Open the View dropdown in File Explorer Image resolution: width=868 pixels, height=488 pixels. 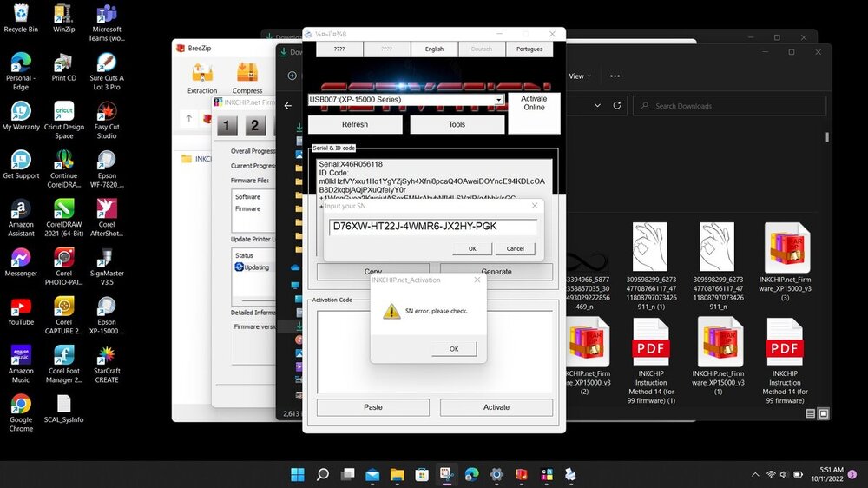coord(580,76)
